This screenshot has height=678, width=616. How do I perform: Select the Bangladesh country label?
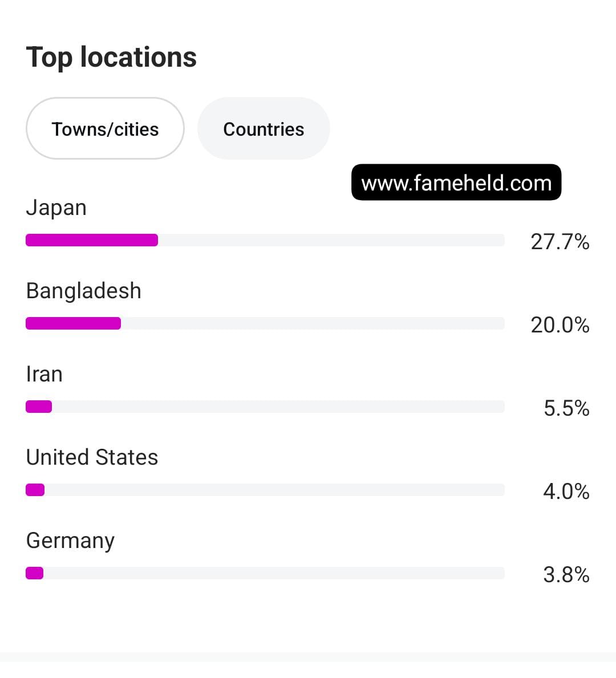point(83,291)
